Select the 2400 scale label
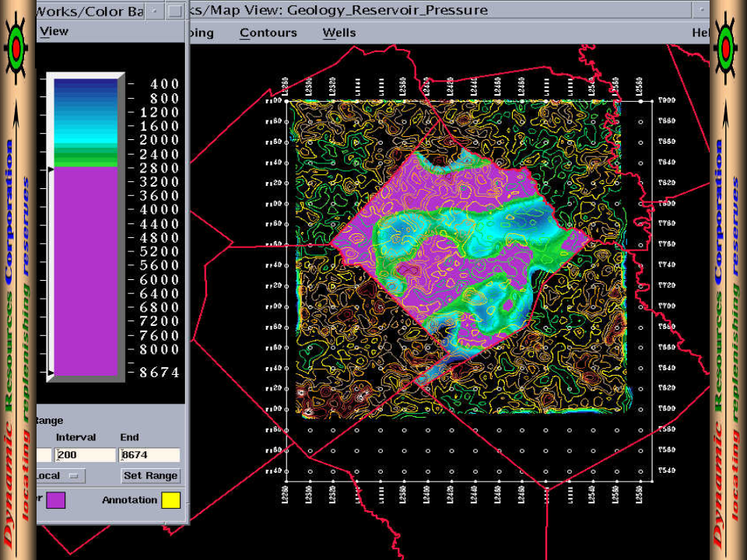This screenshot has height=560, width=747. [x=160, y=154]
